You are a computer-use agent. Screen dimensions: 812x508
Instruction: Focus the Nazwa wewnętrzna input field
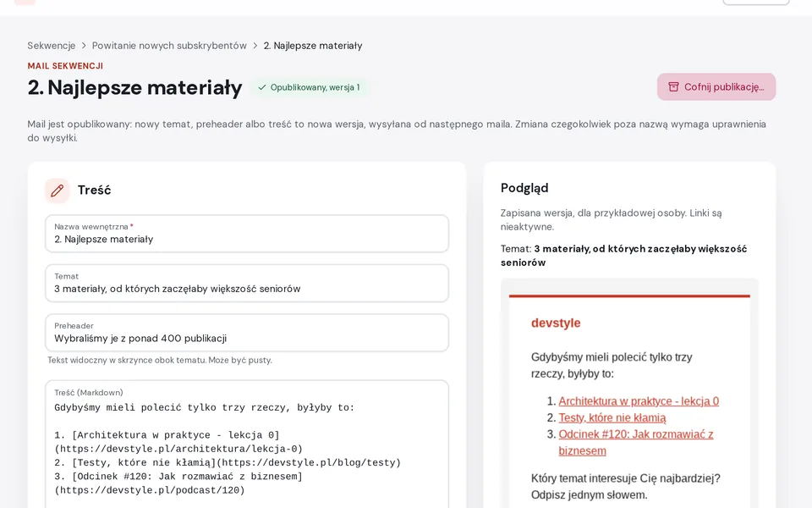247,234
